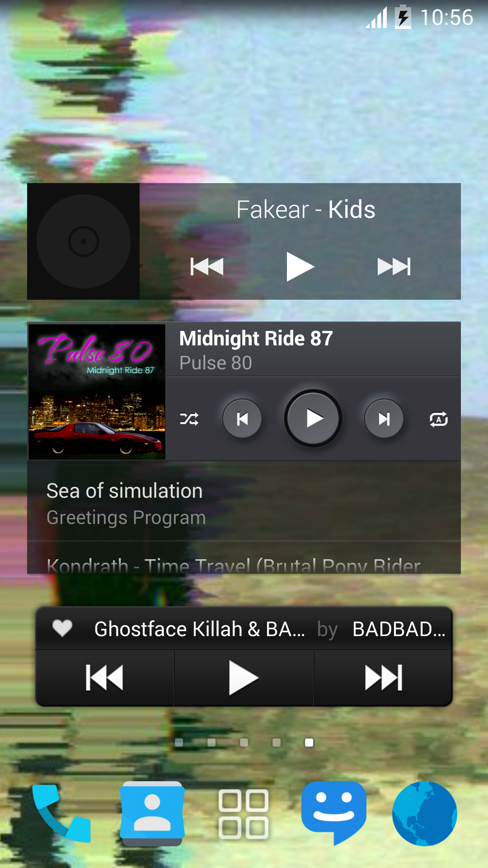This screenshot has height=868, width=488.
Task: Go to next track in Pulse 80 widget
Action: [x=384, y=419]
